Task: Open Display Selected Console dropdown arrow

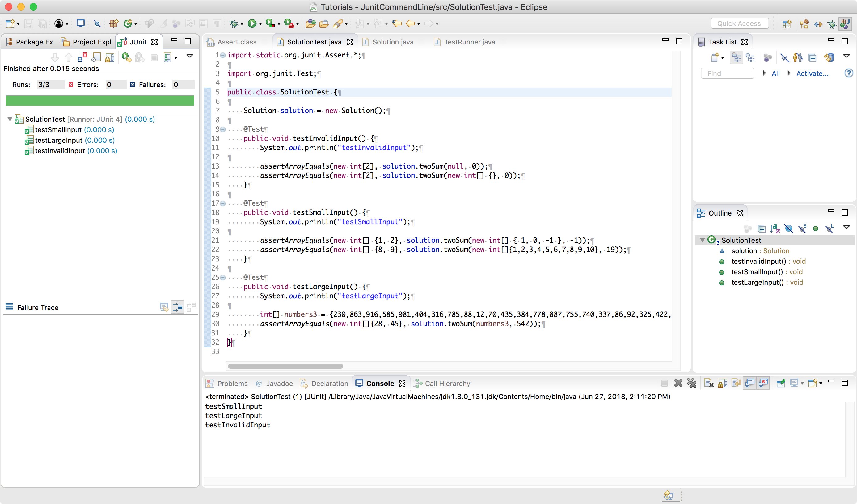Action: click(x=802, y=384)
